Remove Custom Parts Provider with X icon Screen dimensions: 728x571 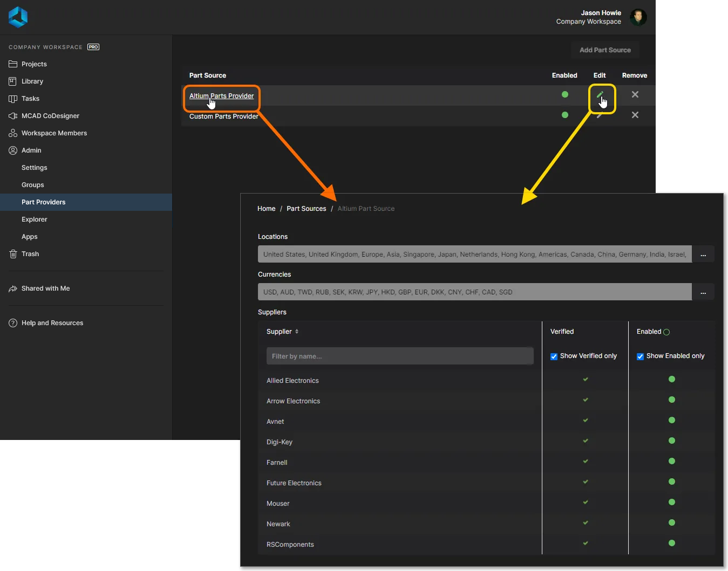(x=635, y=115)
